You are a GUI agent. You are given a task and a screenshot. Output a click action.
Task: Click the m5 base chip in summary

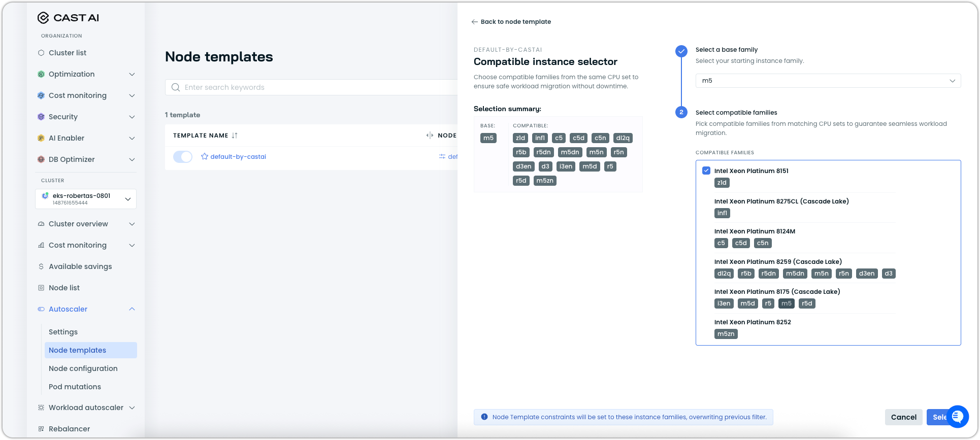(488, 138)
